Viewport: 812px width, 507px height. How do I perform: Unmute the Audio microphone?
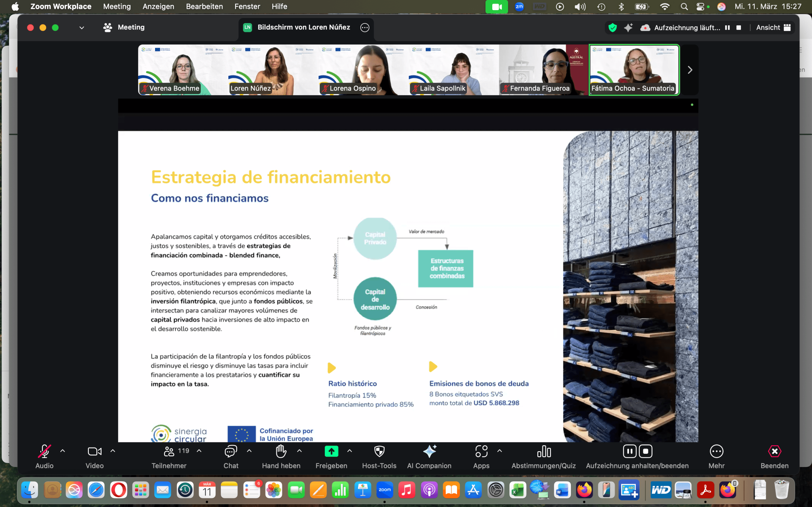pyautogui.click(x=44, y=452)
